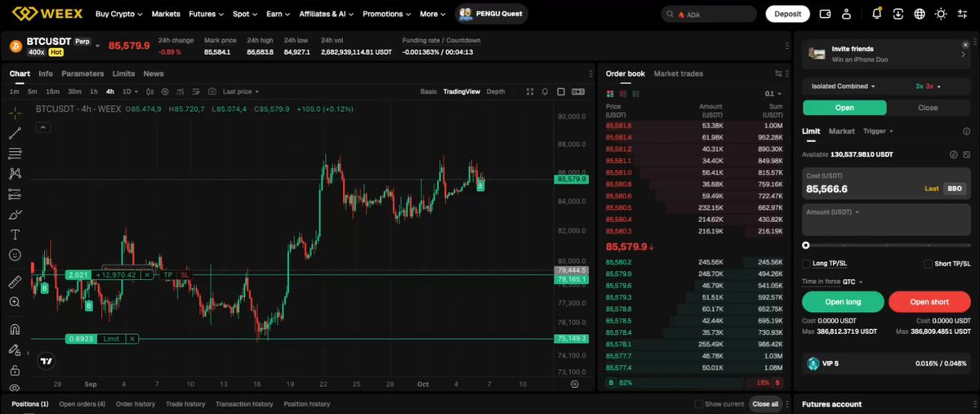Click the Deposit button
The height and width of the screenshot is (414, 980).
787,14
